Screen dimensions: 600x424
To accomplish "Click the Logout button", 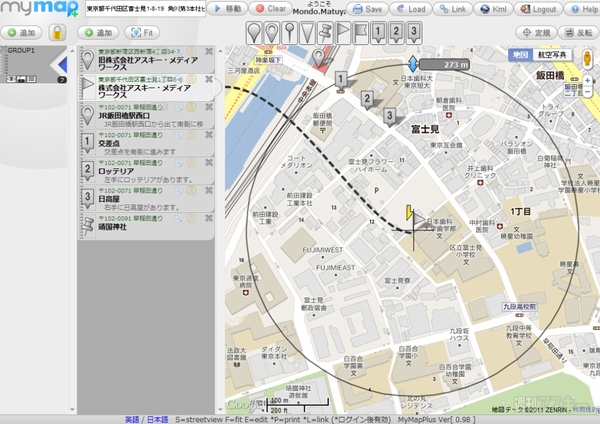I will [538, 9].
